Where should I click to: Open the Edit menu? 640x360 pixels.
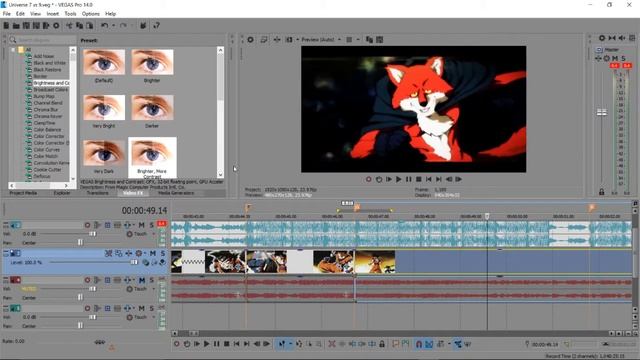(20, 13)
